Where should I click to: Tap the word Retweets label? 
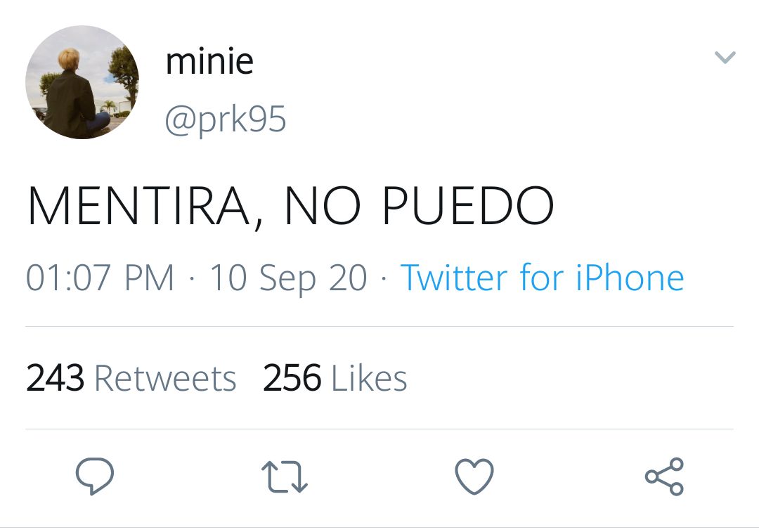tap(165, 378)
